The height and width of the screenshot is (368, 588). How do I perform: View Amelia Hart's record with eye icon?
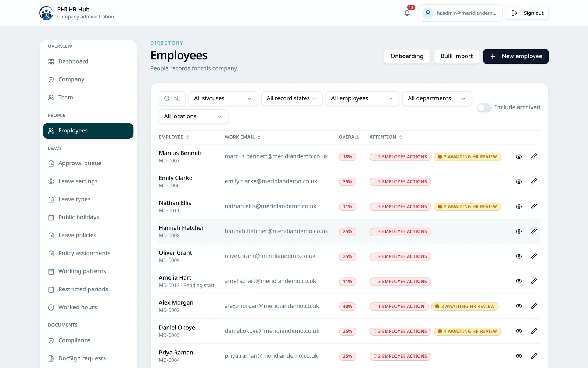pos(519,282)
